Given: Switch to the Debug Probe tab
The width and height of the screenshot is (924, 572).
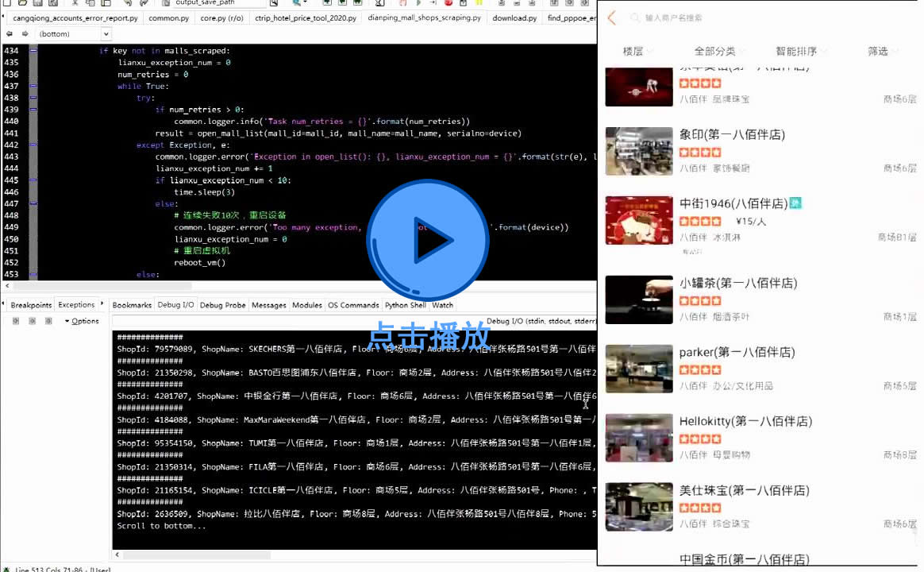Looking at the screenshot, I should coord(223,305).
